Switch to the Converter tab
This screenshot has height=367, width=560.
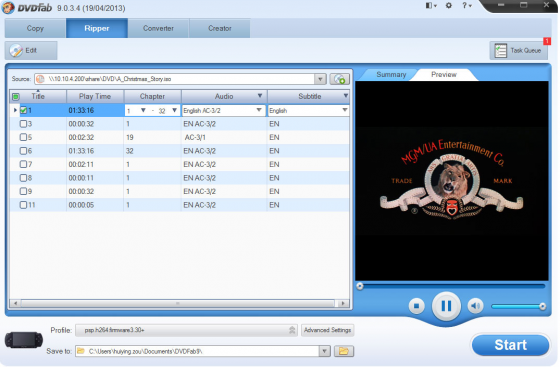pos(158,28)
